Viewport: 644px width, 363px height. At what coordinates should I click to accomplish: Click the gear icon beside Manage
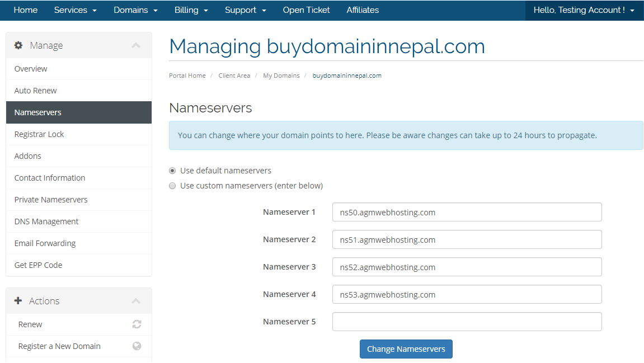(x=18, y=45)
